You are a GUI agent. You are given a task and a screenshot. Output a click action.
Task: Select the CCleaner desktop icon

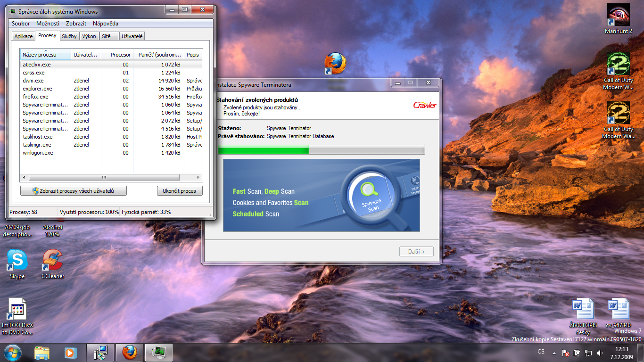coord(53,264)
